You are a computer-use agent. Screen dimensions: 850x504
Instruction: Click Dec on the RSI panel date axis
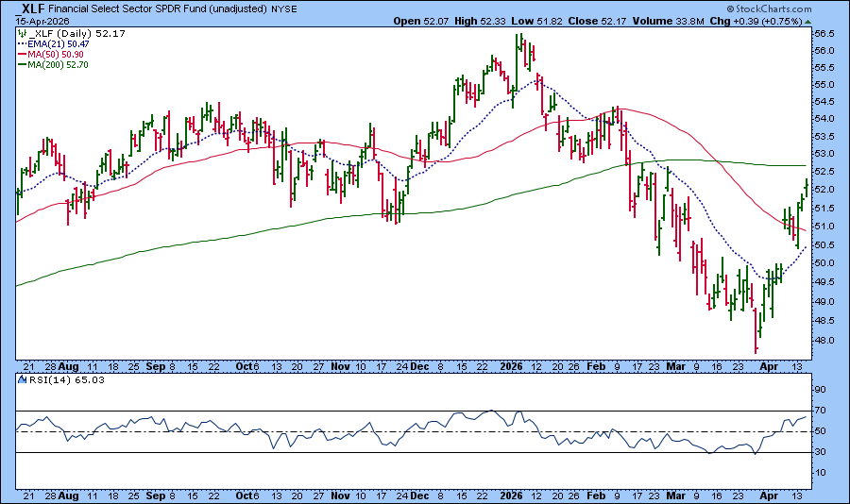coord(419,496)
